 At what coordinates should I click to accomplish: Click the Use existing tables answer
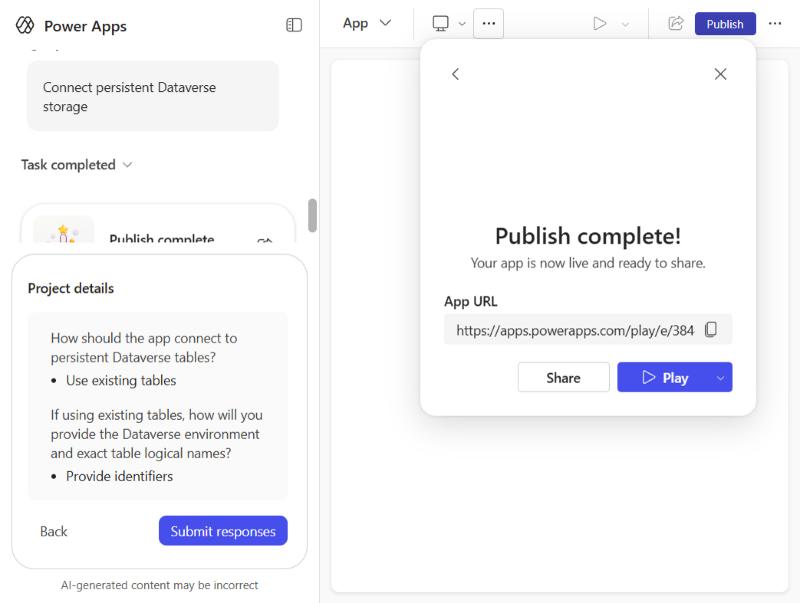click(121, 381)
